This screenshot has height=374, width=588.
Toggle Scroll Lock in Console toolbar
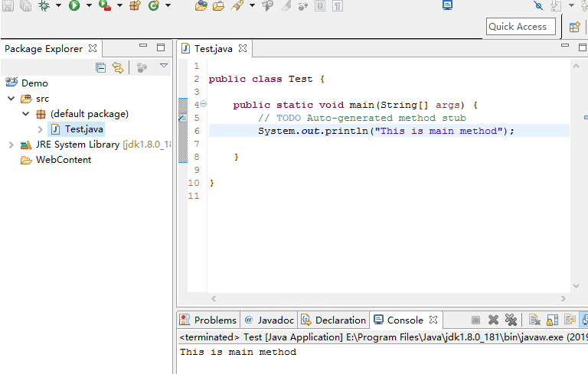pos(552,320)
